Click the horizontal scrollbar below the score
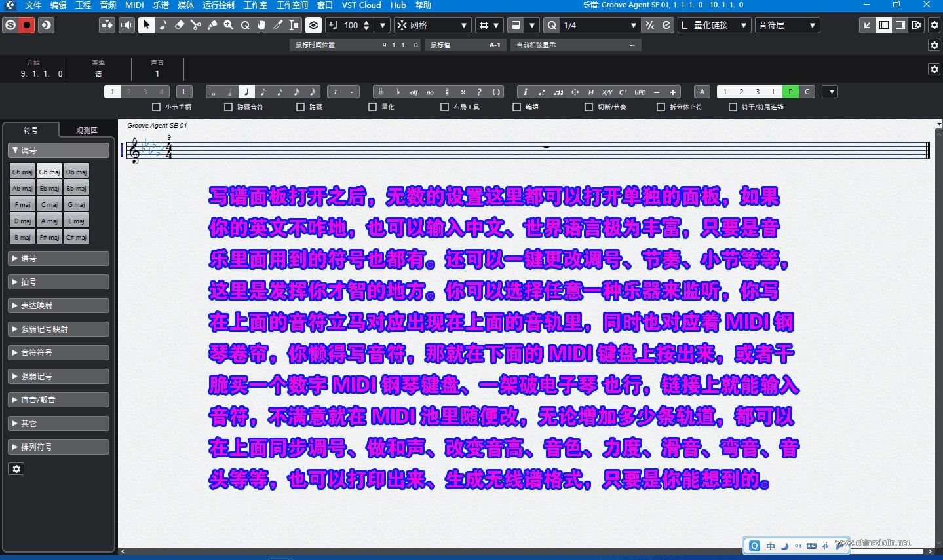This screenshot has height=560, width=943. point(526,551)
